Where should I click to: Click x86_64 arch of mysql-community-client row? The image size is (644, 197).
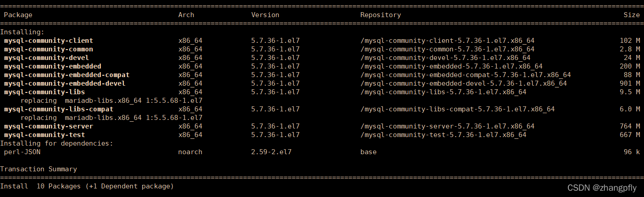[190, 41]
